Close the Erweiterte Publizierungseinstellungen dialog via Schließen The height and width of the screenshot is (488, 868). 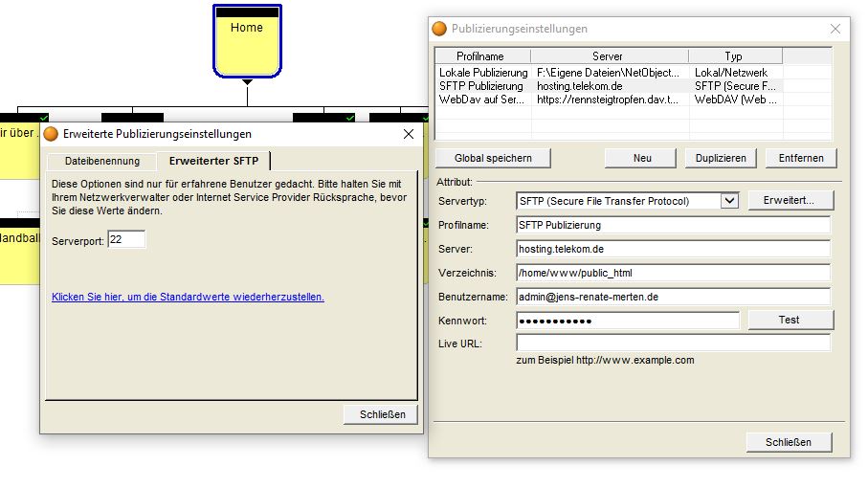tap(382, 414)
